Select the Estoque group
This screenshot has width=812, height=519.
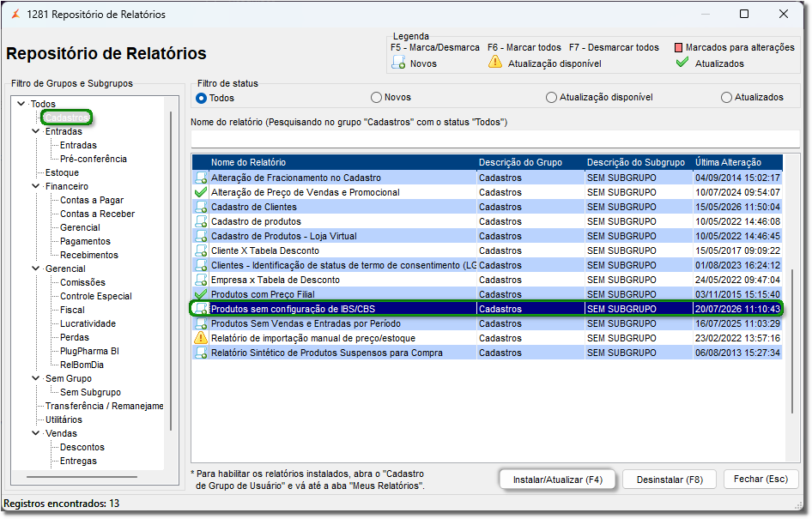[62, 172]
